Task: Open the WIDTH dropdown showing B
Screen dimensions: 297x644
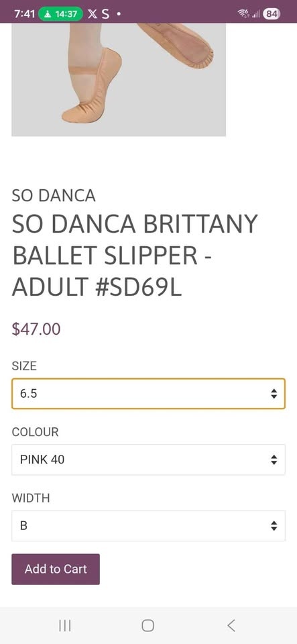Action: [x=148, y=526]
